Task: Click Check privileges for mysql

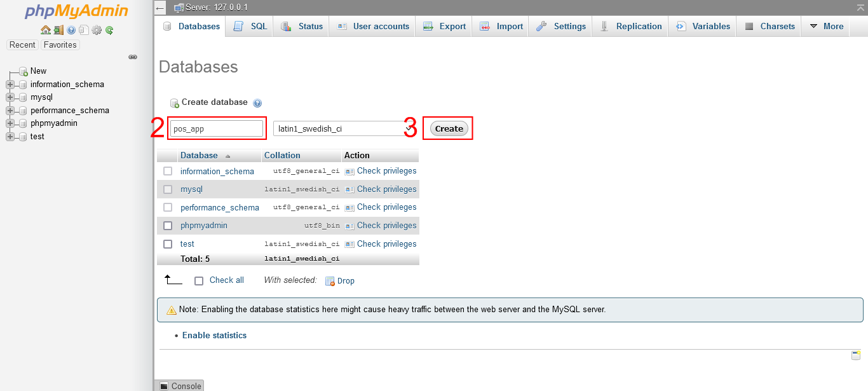Action: click(x=381, y=189)
